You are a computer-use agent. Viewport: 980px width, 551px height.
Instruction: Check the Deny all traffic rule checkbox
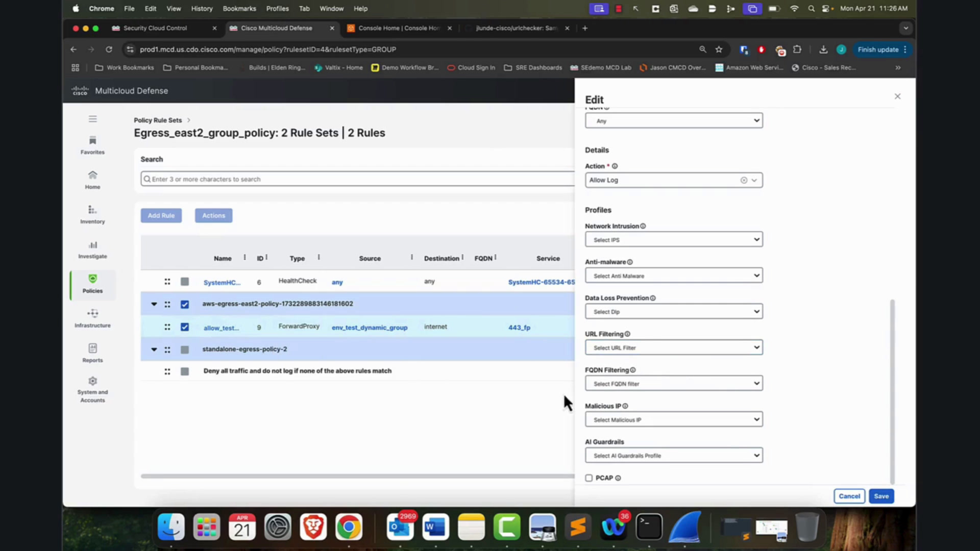click(x=185, y=371)
